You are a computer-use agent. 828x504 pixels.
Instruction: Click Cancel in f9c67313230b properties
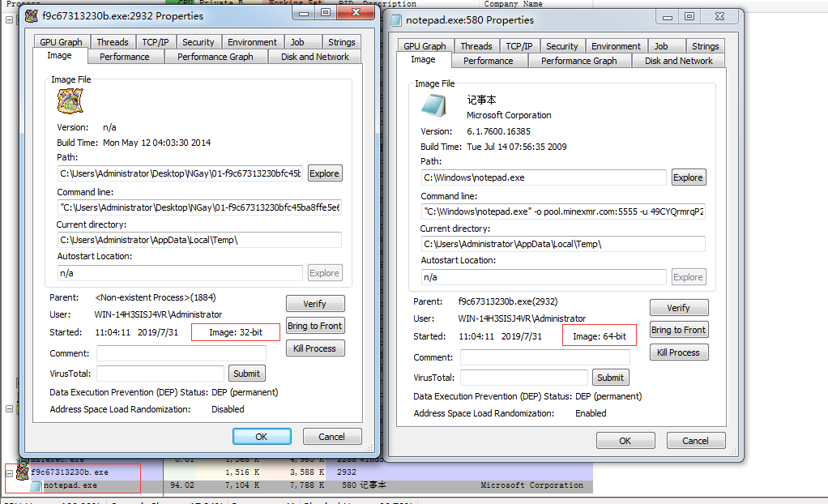coord(332,437)
